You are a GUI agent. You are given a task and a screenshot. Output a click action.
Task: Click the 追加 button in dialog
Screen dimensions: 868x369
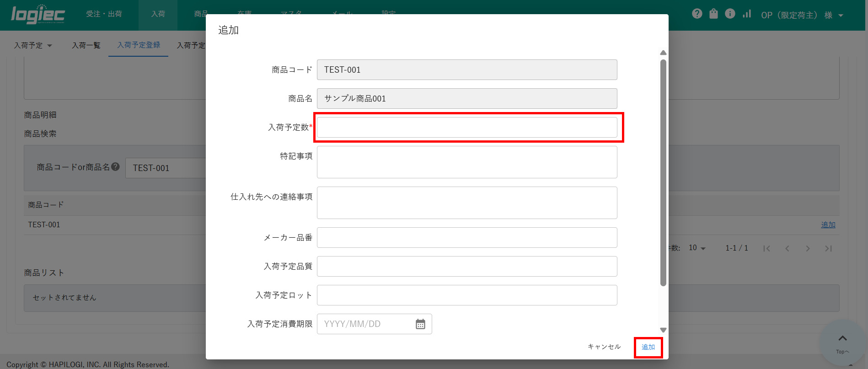[x=648, y=347]
